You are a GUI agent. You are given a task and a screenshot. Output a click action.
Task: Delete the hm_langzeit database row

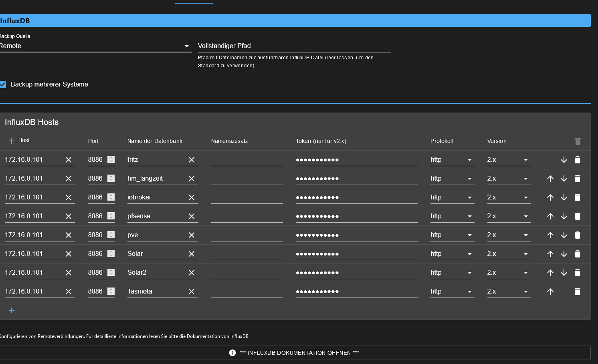pyautogui.click(x=578, y=179)
